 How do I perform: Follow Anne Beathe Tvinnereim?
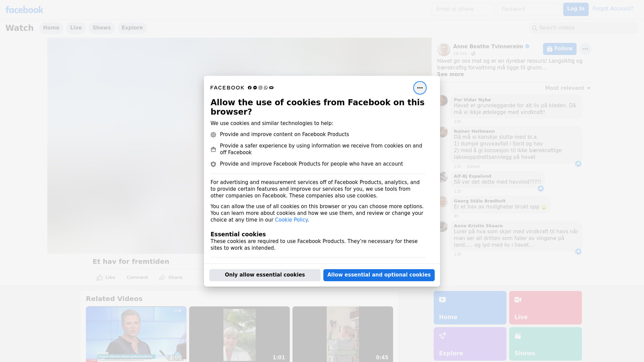[x=559, y=49]
